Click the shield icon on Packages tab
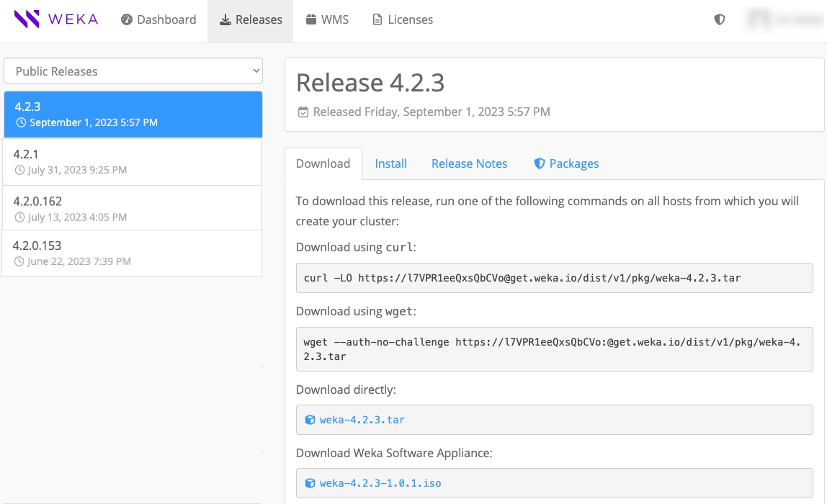 coord(539,163)
